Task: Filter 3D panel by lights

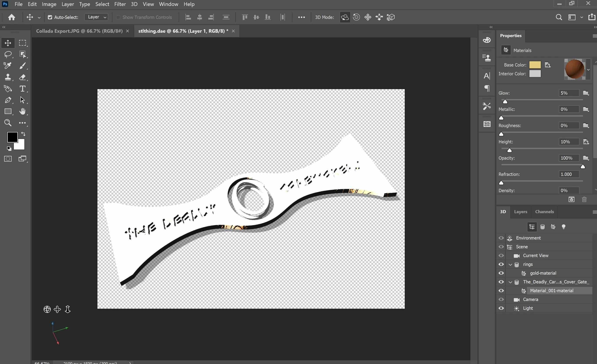Action: click(564, 227)
